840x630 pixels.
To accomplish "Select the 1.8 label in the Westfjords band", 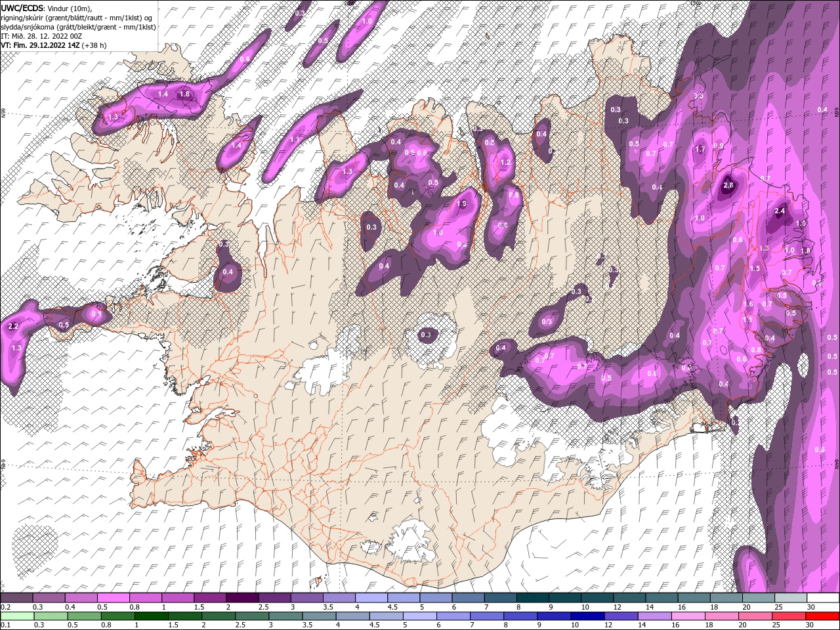I will (184, 94).
